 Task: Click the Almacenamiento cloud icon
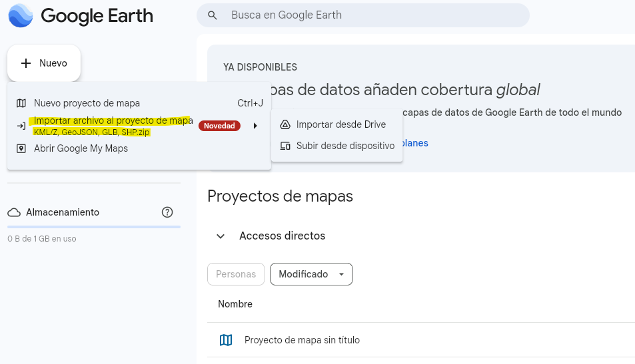coord(14,212)
